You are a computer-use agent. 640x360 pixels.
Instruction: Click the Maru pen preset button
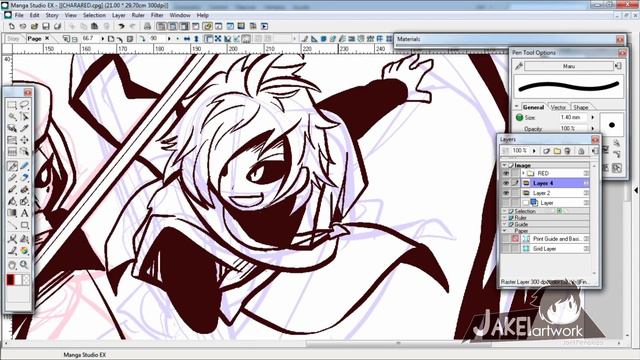pos(569,66)
